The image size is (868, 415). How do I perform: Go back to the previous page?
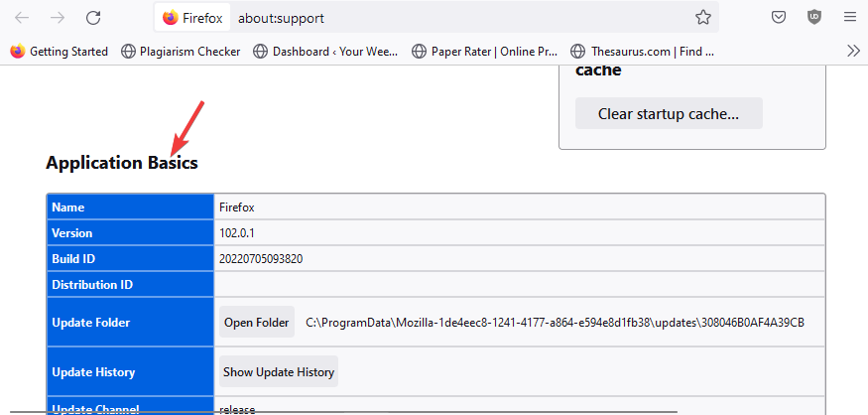(x=22, y=18)
